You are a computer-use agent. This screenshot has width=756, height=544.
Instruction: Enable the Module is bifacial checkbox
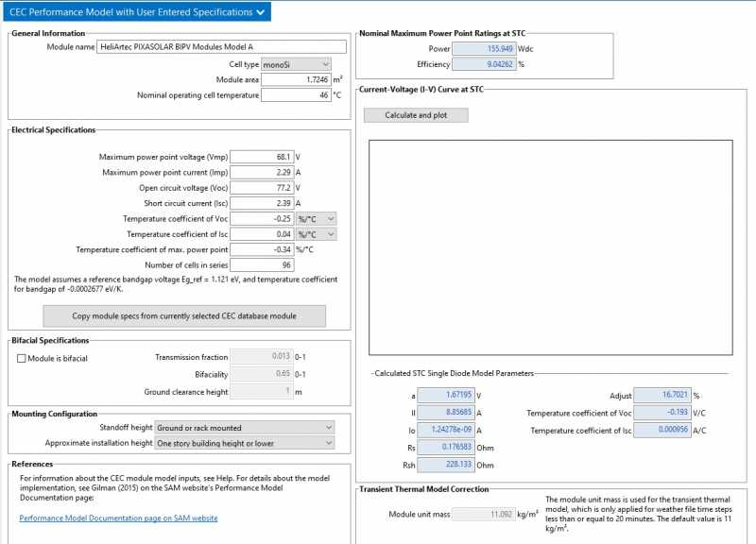(x=22, y=359)
